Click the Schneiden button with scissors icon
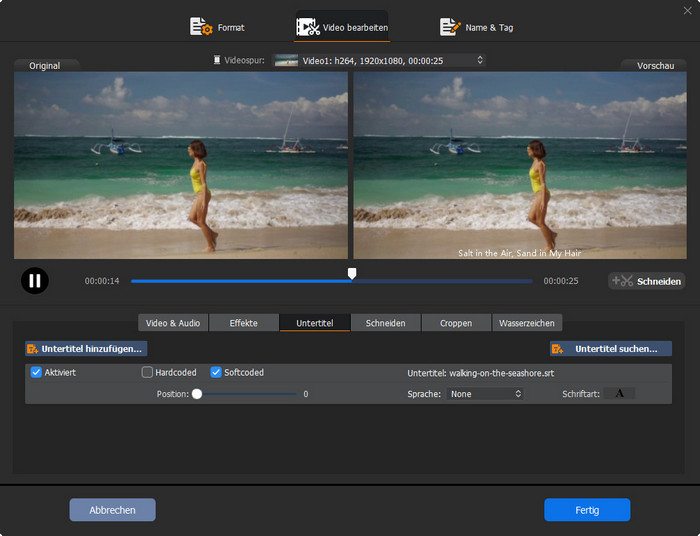 646,281
